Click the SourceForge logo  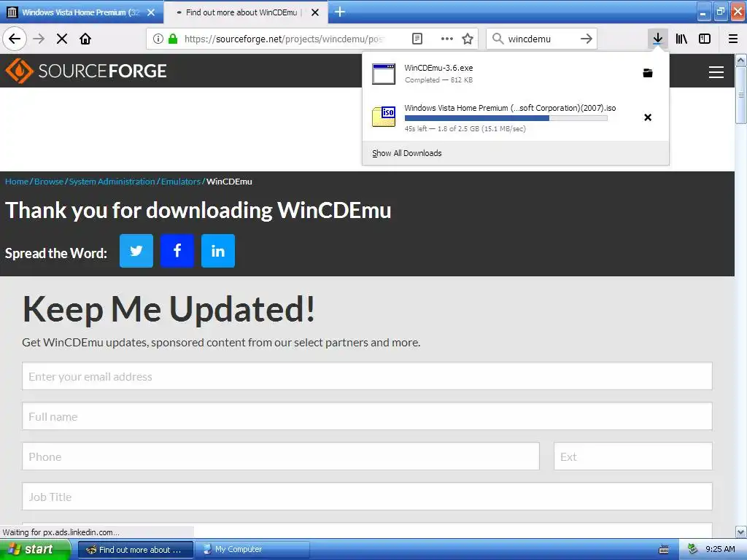(86, 71)
